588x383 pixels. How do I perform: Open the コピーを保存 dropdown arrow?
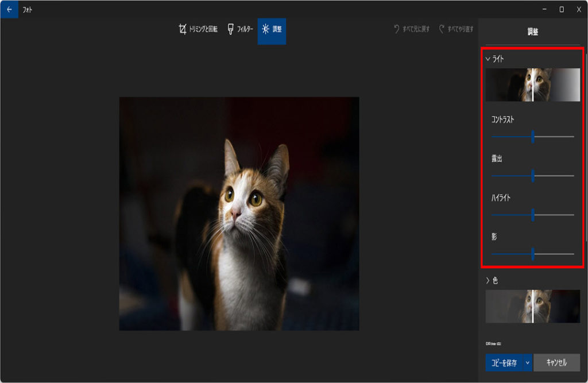527,363
